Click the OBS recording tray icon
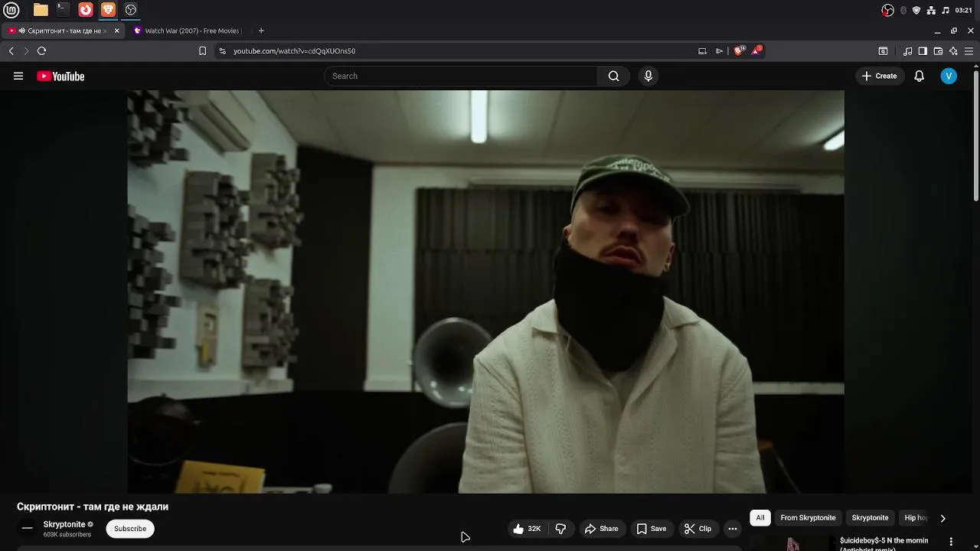The height and width of the screenshot is (551, 980). click(888, 10)
